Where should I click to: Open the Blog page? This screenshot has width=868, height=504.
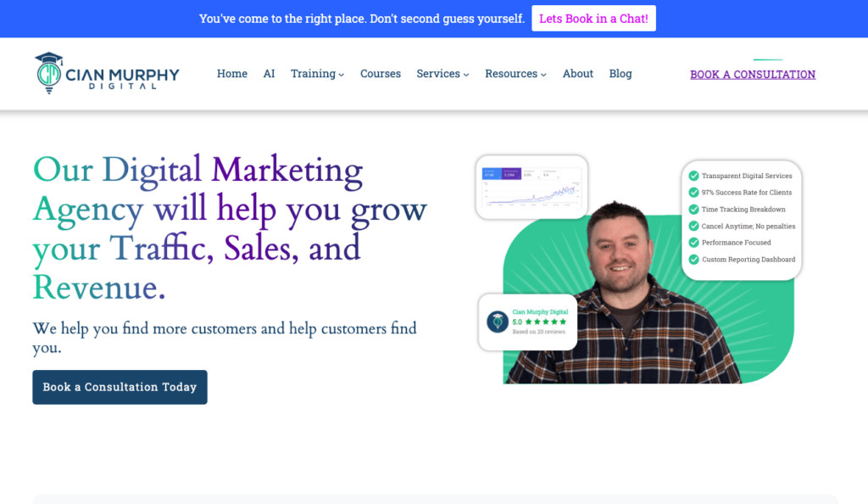(620, 74)
